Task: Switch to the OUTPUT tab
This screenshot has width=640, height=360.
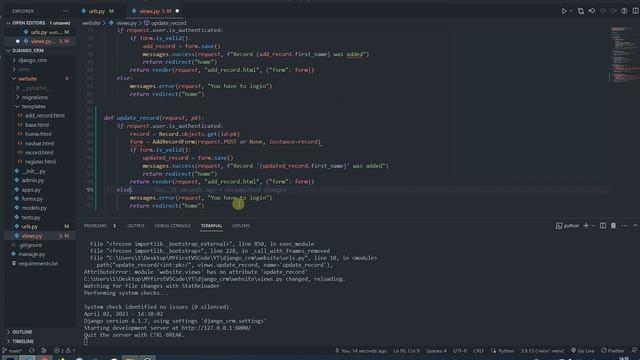Action: pos(136,226)
